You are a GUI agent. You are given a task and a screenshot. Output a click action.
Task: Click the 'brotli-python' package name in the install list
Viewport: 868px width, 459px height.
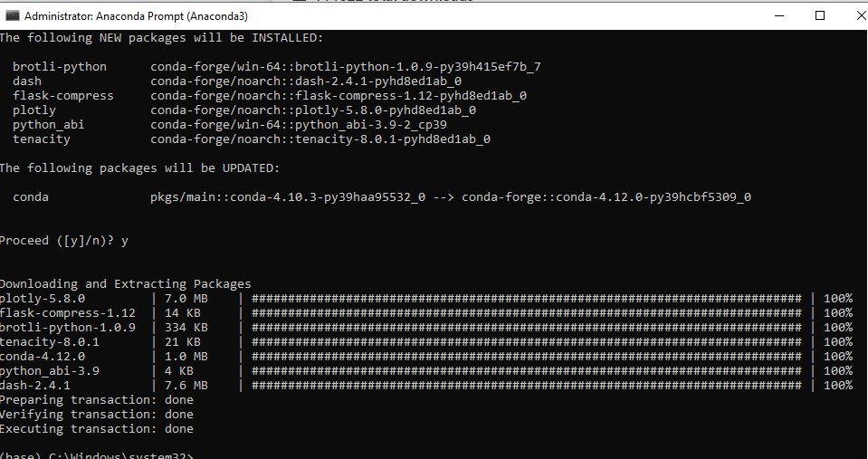[x=60, y=67]
